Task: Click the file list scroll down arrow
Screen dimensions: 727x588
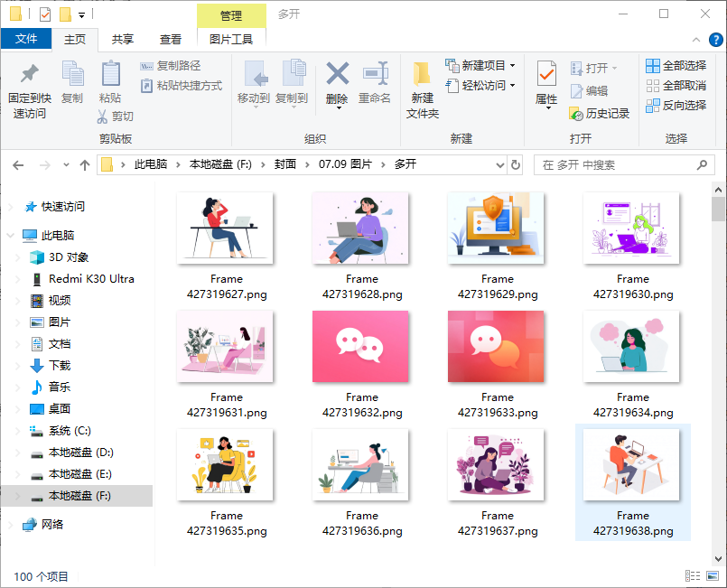Action: point(718,559)
